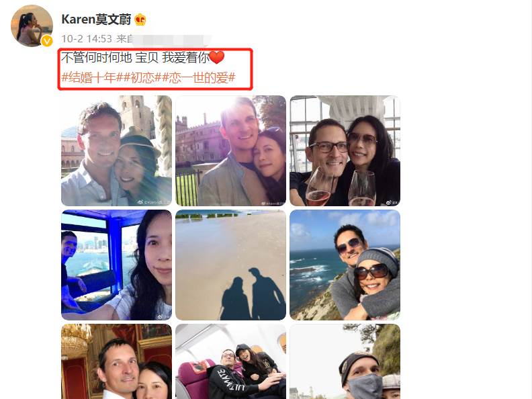The image size is (532, 399).
Task: Open couple photo with hat by cathedral
Action: tap(116, 150)
